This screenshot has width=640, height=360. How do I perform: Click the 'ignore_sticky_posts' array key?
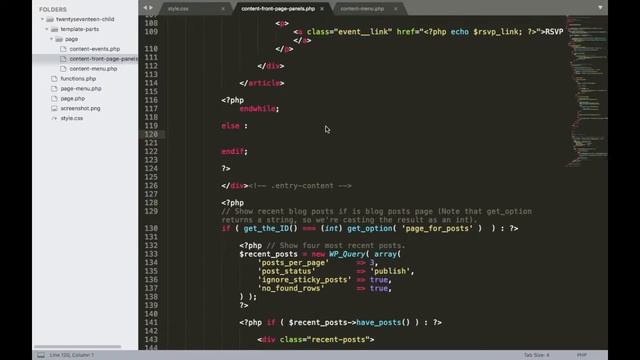tap(304, 280)
